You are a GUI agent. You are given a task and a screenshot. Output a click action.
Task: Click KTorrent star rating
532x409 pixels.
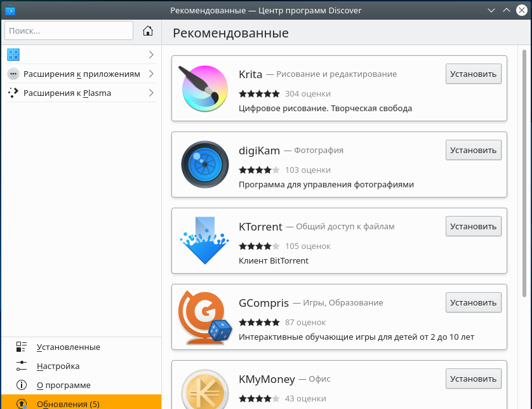[259, 246]
